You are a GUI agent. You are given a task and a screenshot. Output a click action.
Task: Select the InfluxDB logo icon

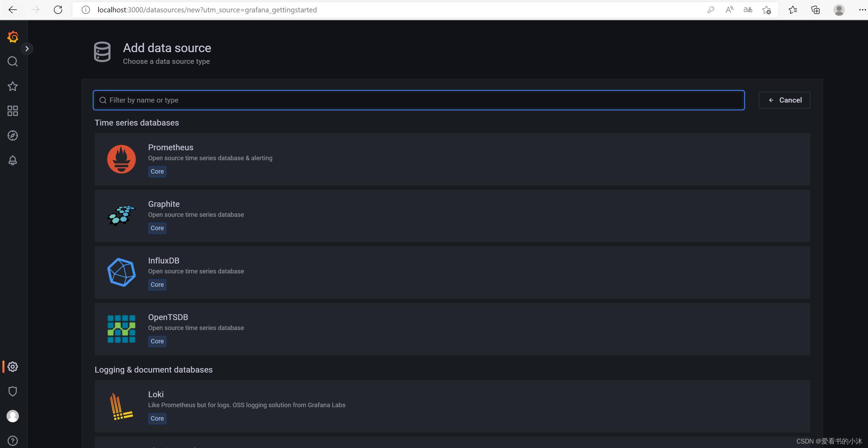point(121,272)
